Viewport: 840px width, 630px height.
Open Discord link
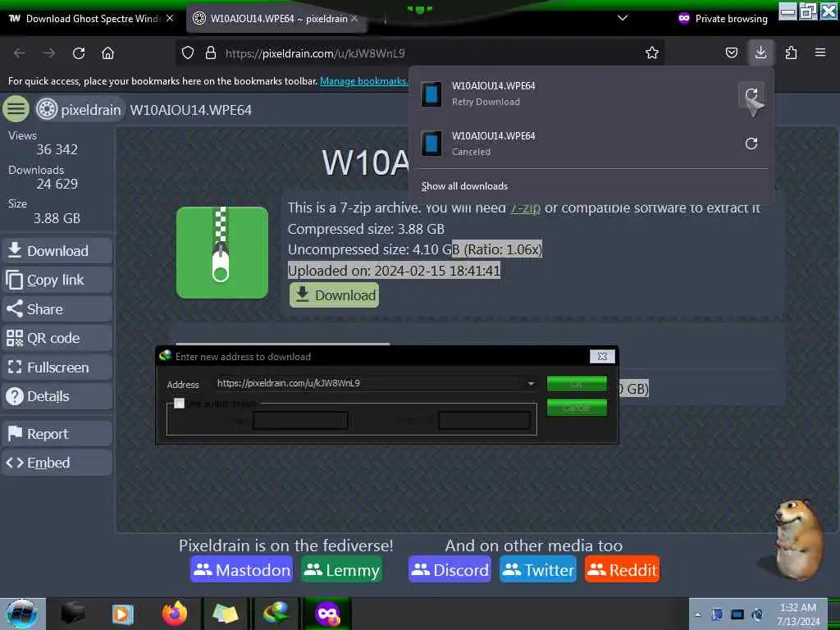(x=450, y=569)
